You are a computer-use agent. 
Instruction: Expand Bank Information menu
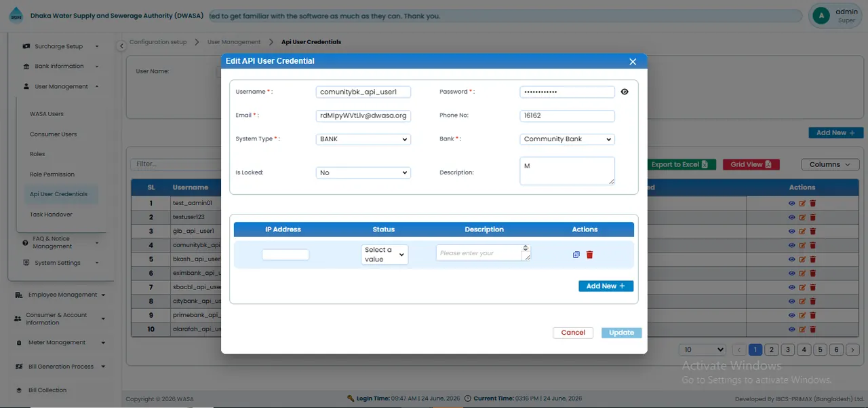[60, 67]
